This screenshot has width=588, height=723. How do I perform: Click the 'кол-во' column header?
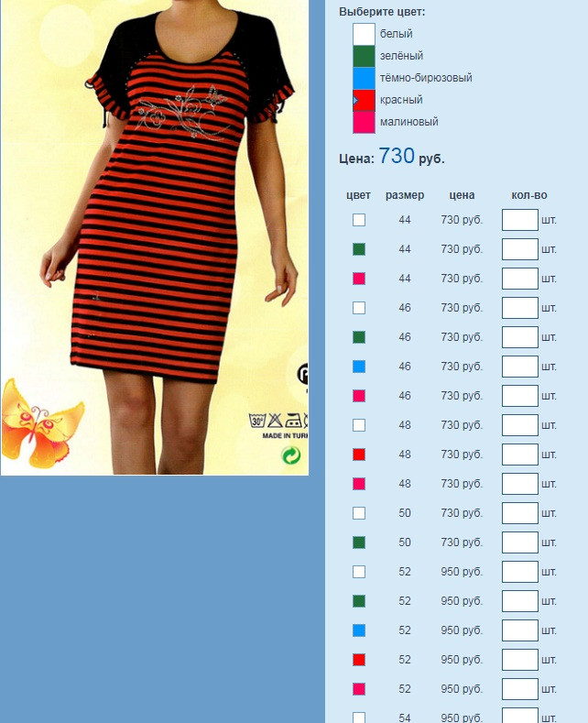pos(529,195)
